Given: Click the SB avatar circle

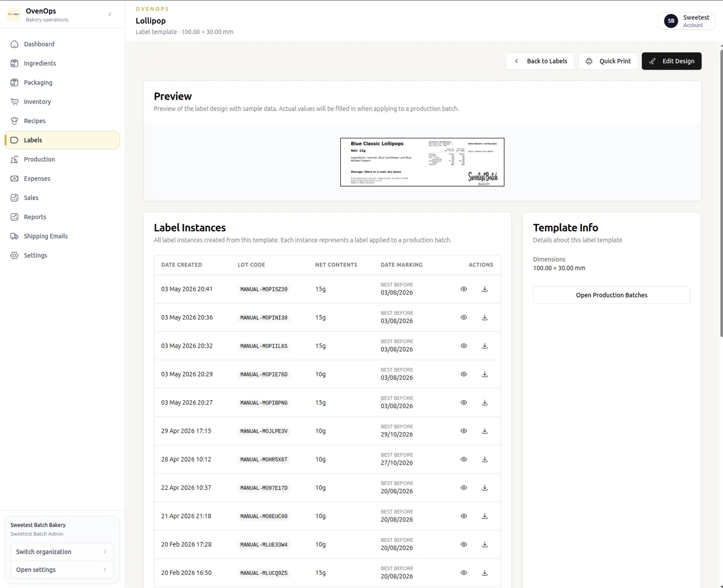Looking at the screenshot, I should (671, 21).
